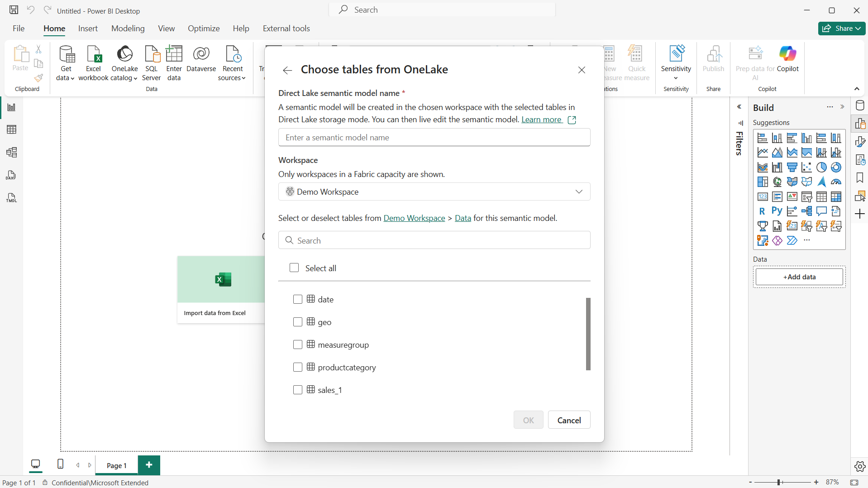Open the Modeling ribbon tab
The height and width of the screenshot is (488, 868).
[x=128, y=29]
